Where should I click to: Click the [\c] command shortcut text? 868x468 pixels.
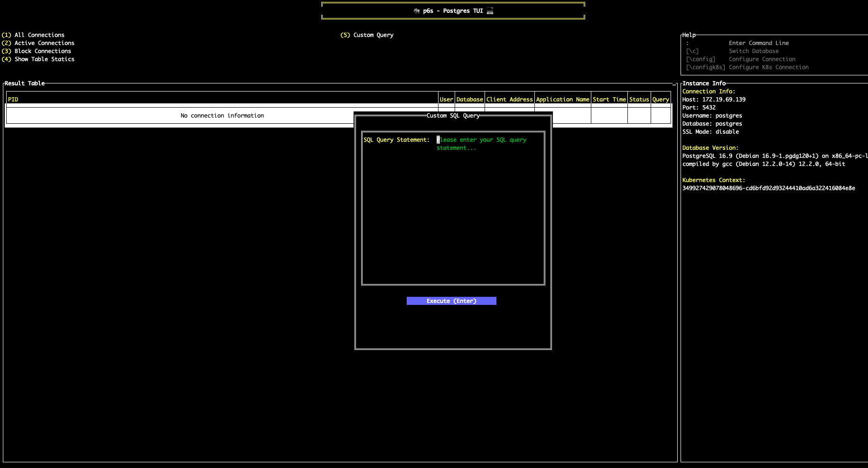point(692,51)
